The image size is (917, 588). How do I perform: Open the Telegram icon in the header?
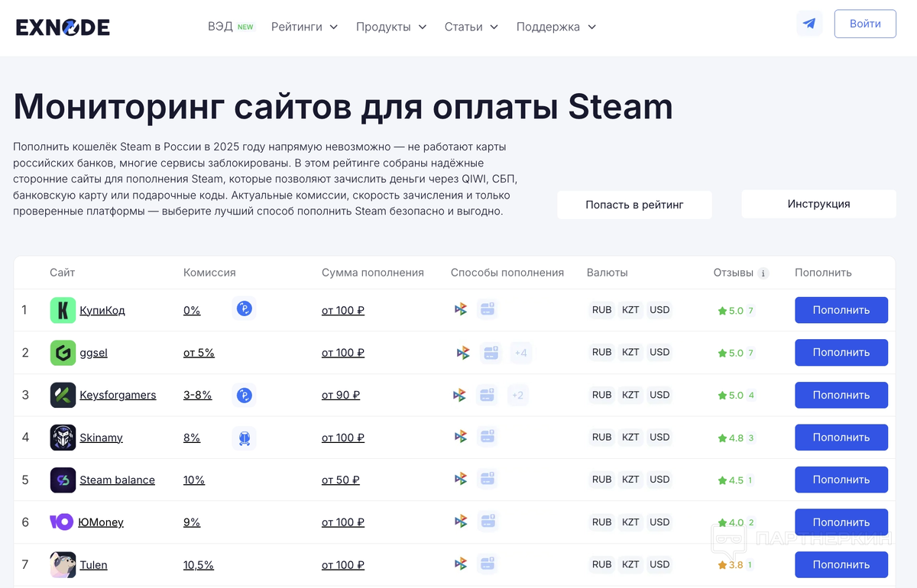click(809, 24)
